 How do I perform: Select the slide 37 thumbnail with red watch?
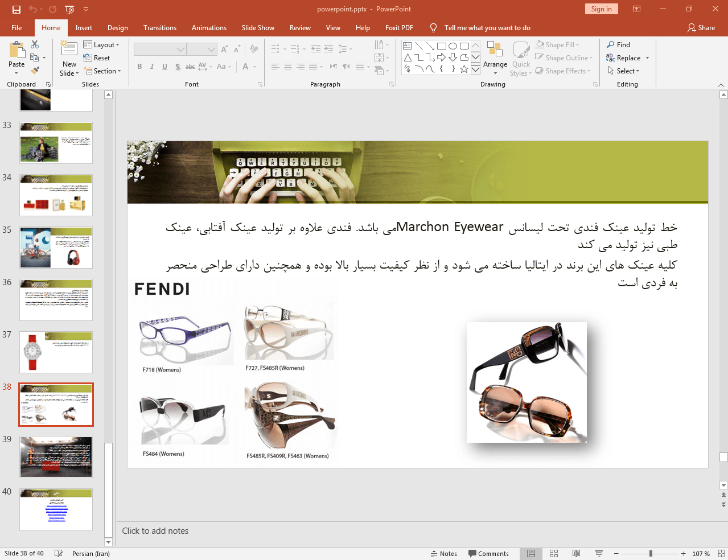[56, 352]
